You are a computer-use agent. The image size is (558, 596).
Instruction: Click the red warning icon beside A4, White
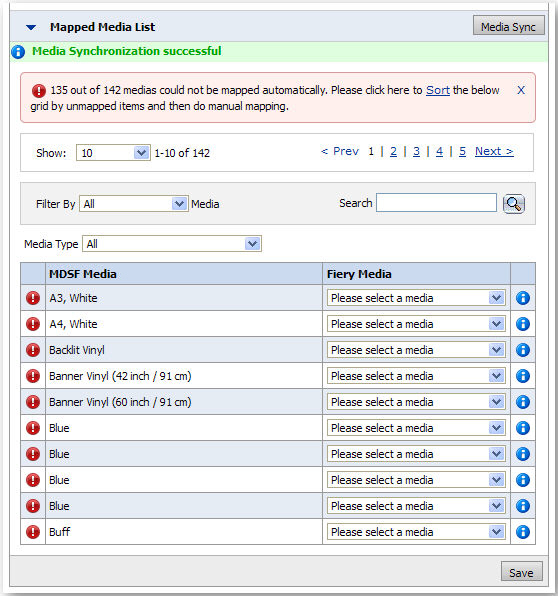coord(33,324)
